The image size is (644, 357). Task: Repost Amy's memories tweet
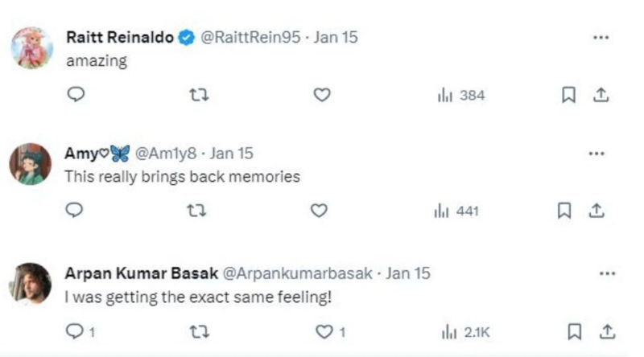[196, 211]
